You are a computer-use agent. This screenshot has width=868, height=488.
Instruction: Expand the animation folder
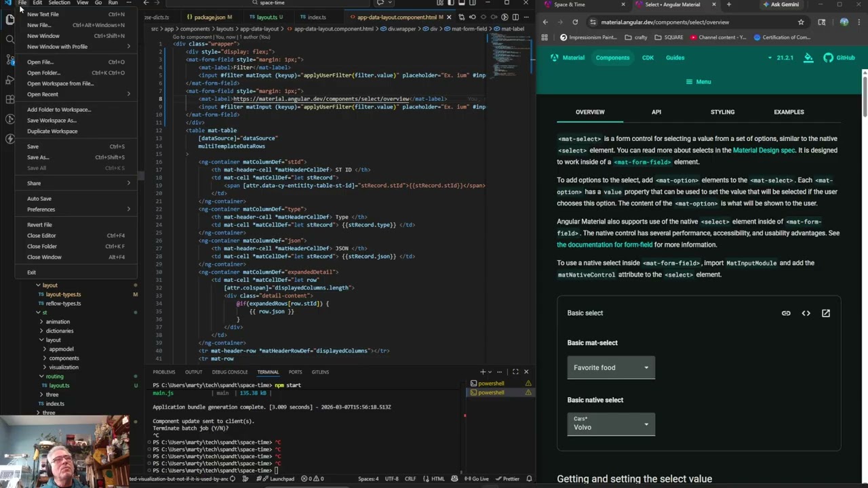(x=58, y=322)
